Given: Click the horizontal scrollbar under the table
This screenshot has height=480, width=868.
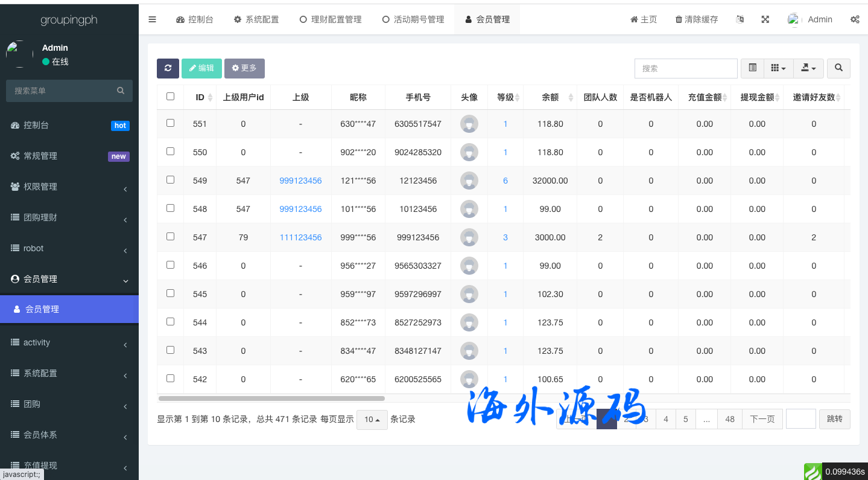Looking at the screenshot, I should click(x=271, y=398).
